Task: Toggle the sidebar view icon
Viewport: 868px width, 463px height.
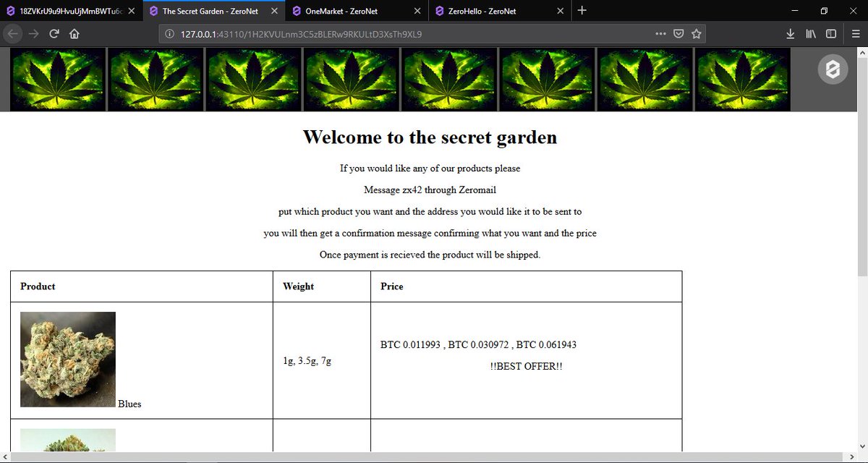Action: (831, 34)
